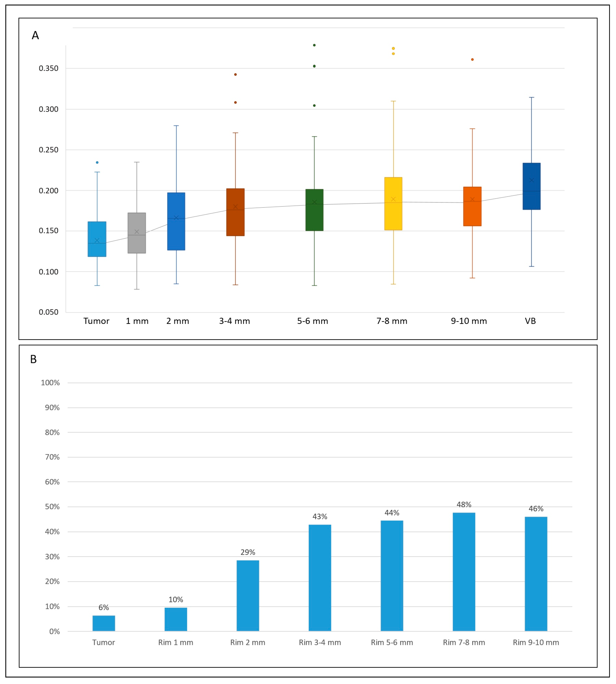Select the Rim 5-6 mm bar in chart B
Image resolution: width=616 pixels, height=684 pixels.
[x=392, y=576]
